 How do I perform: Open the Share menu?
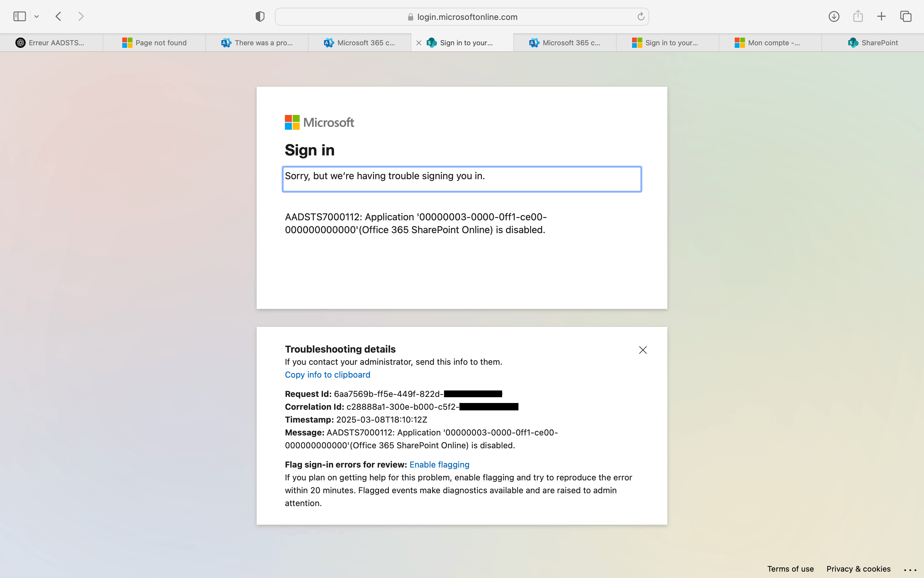pyautogui.click(x=858, y=16)
